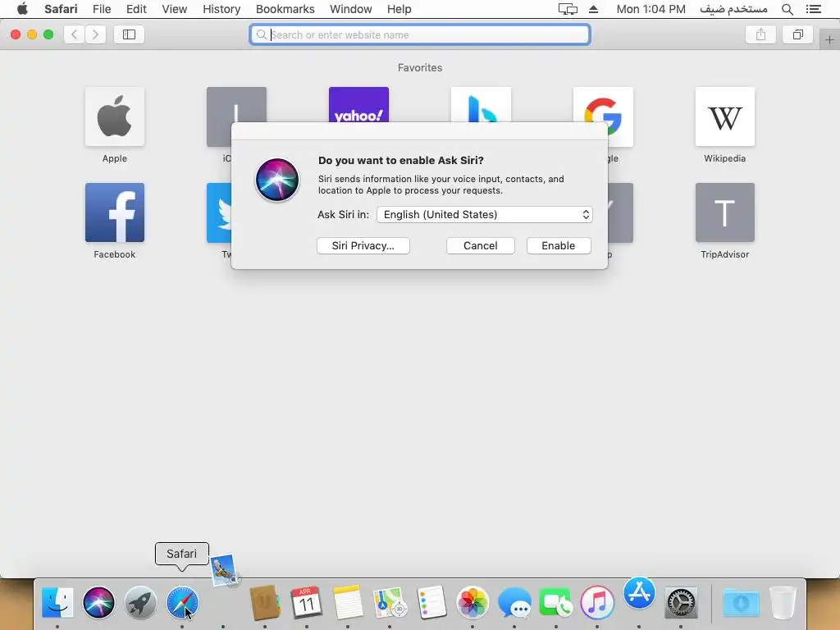
Task: Open iTunes music icon in Dock
Action: tap(597, 602)
